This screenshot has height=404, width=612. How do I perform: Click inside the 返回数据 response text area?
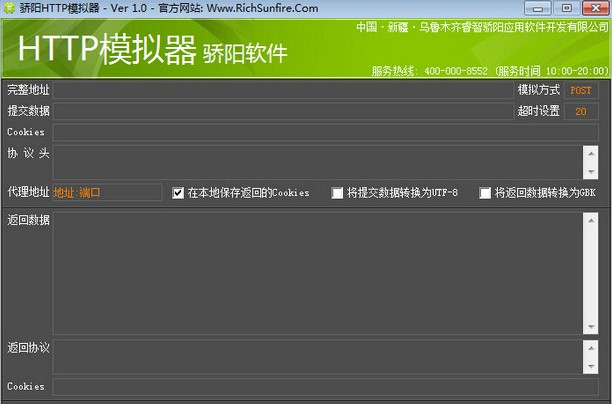pos(318,273)
